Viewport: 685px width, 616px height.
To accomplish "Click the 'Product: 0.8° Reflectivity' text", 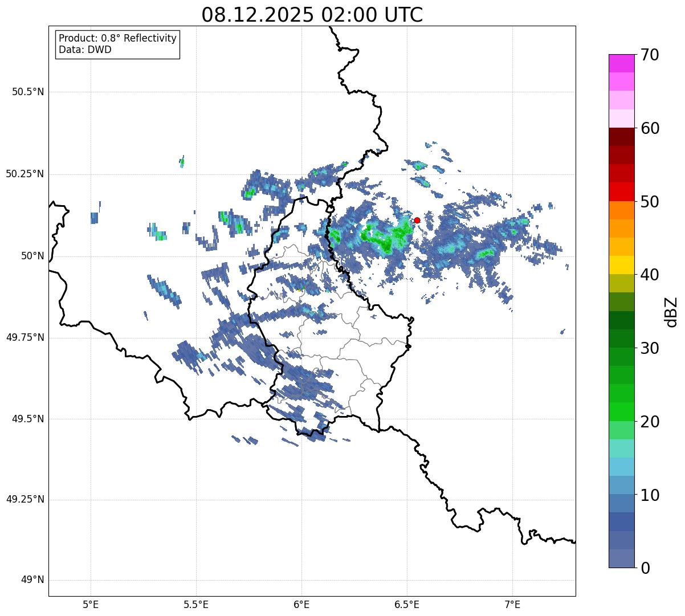I will click(118, 38).
